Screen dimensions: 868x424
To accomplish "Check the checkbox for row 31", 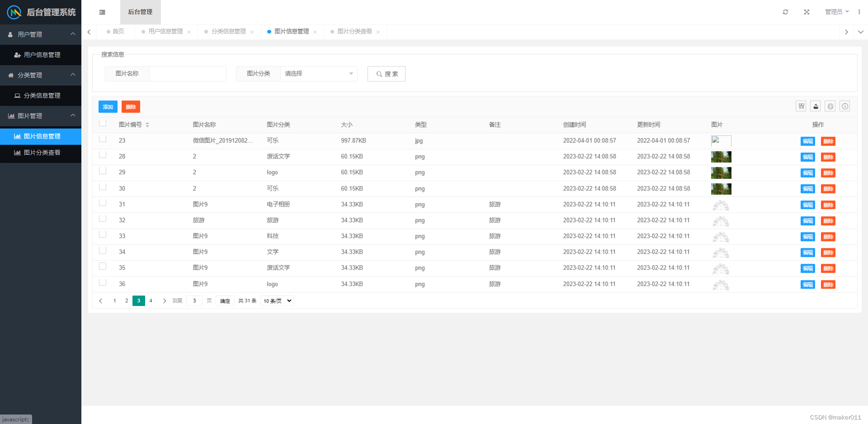I will pyautogui.click(x=103, y=202).
